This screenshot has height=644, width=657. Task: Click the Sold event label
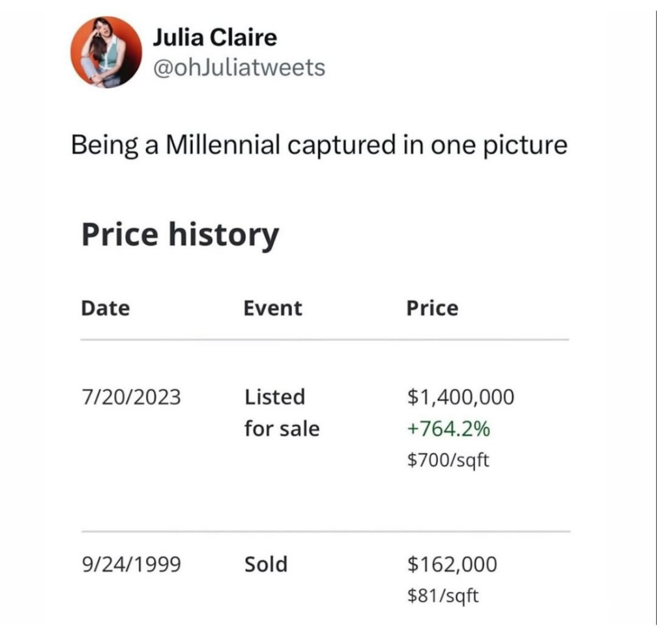click(266, 564)
